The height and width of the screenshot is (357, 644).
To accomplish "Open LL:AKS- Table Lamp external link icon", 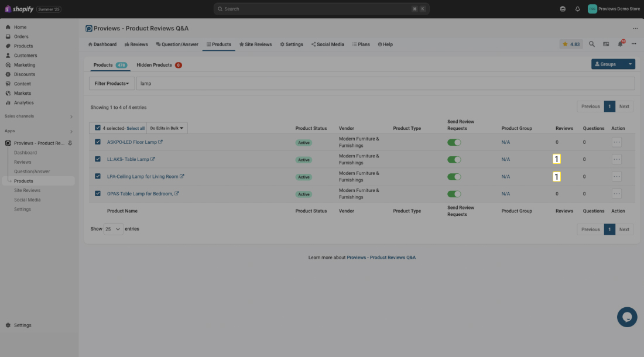I will pos(152,159).
